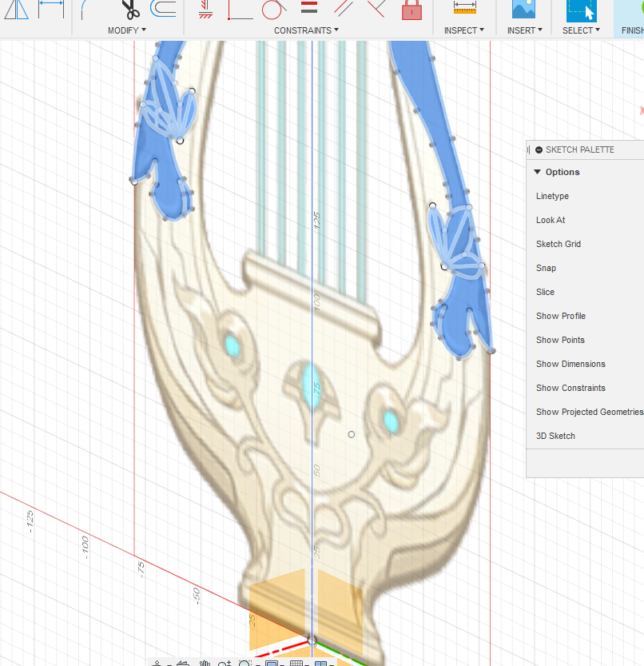644x666 pixels.
Task: Open the SELECT dropdown menu
Action: tap(581, 30)
